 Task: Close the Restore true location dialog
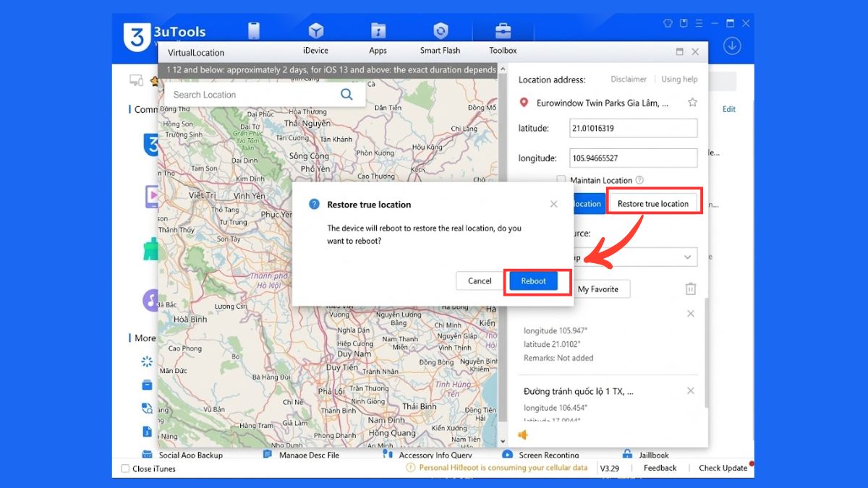[554, 205]
